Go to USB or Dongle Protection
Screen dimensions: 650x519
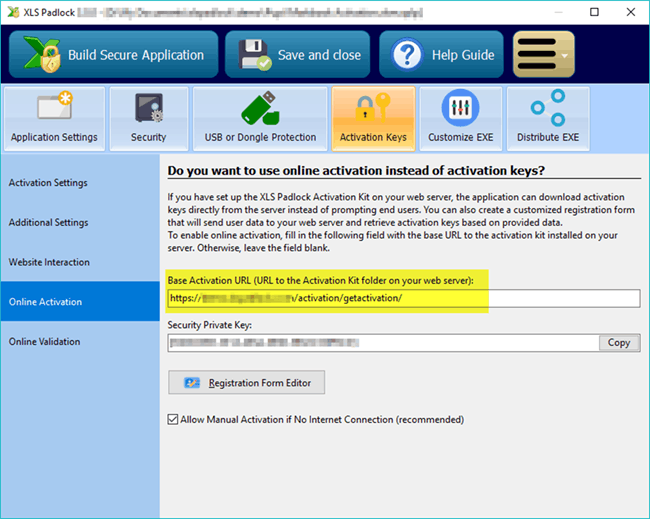260,119
